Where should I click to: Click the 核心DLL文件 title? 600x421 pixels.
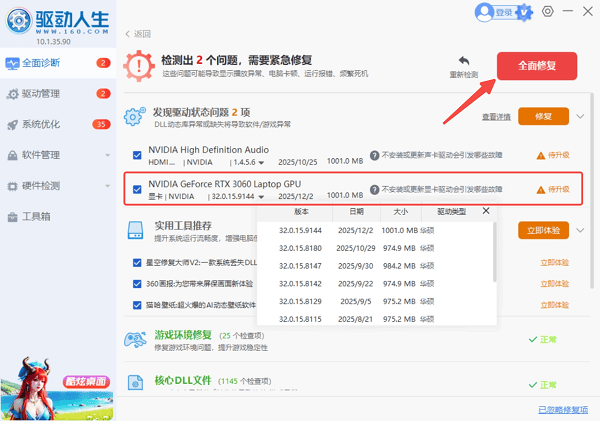pos(183,380)
